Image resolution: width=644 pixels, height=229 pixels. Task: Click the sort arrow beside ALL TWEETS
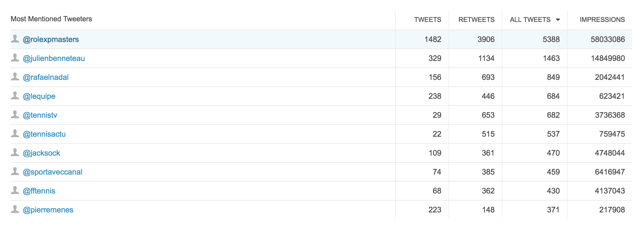pyautogui.click(x=558, y=20)
